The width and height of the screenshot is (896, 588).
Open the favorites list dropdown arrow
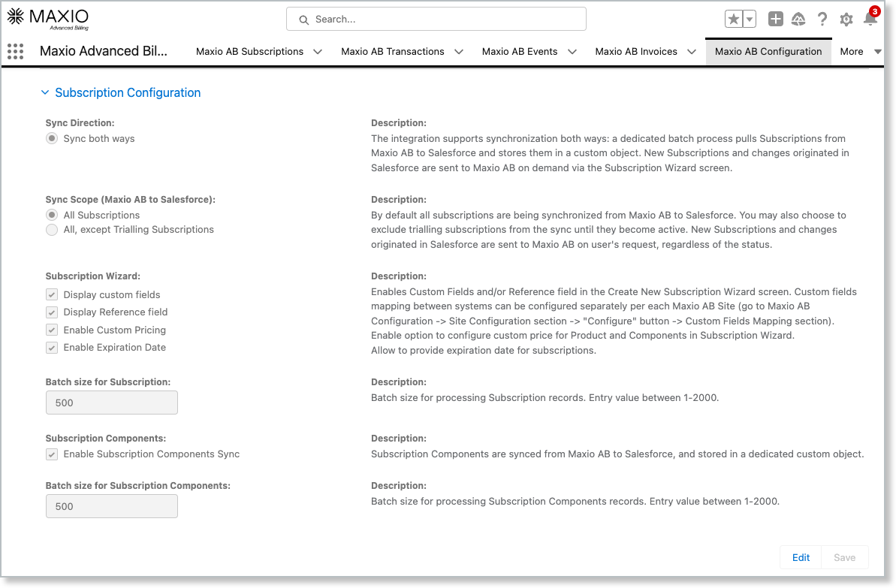[749, 20]
